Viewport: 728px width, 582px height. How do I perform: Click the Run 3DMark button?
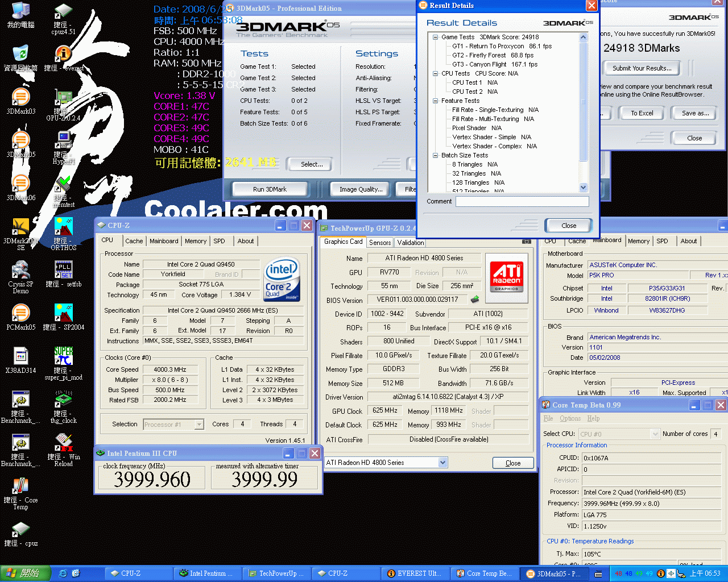click(x=270, y=189)
